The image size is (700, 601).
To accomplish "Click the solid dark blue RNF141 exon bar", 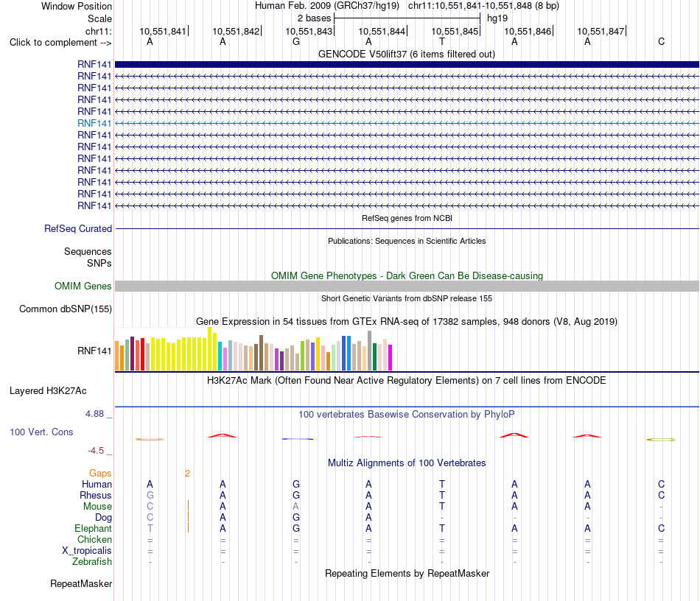I will click(x=407, y=64).
